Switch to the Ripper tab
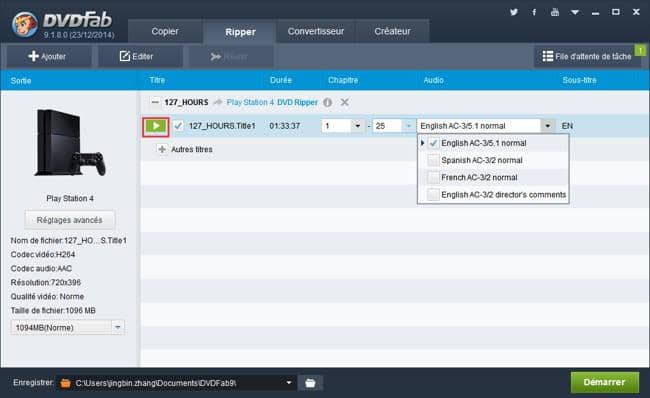This screenshot has width=650, height=398. pyautogui.click(x=240, y=32)
